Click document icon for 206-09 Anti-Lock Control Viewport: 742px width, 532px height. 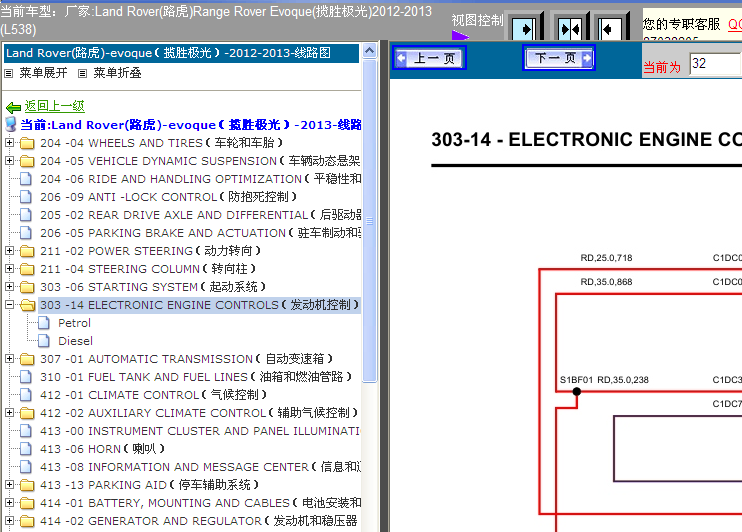click(26, 197)
